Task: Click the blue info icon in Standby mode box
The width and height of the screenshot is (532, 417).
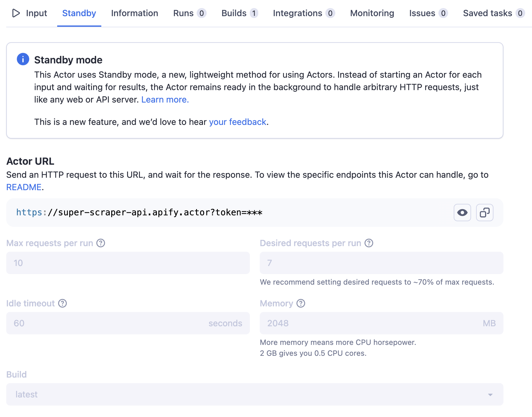Action: click(23, 59)
